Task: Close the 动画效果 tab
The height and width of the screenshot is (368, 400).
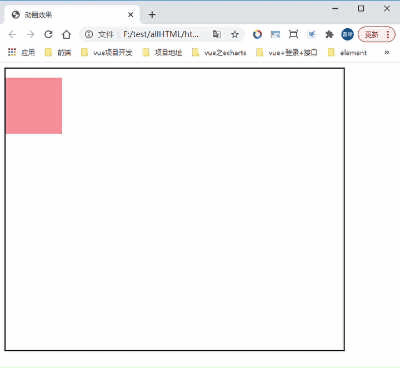Action: click(131, 15)
